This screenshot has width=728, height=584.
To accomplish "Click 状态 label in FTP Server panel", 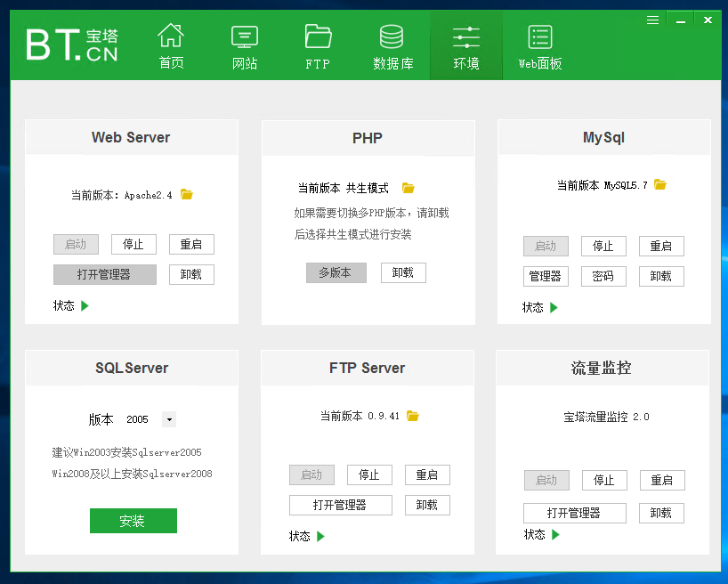I will (x=299, y=537).
